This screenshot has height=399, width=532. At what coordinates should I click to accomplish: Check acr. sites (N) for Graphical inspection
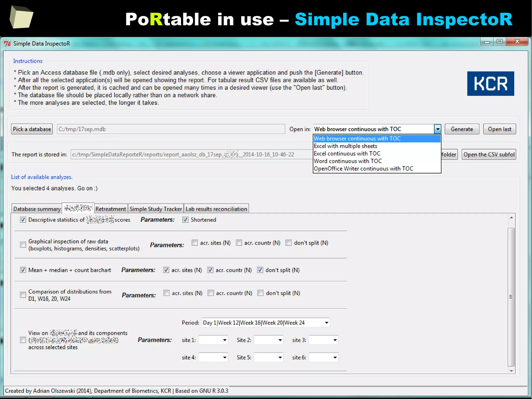195,243
